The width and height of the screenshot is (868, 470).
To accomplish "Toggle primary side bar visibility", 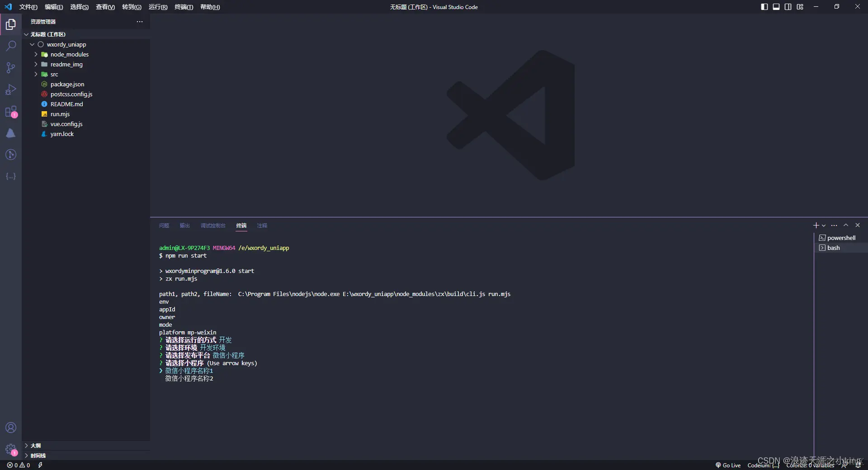I will [764, 7].
